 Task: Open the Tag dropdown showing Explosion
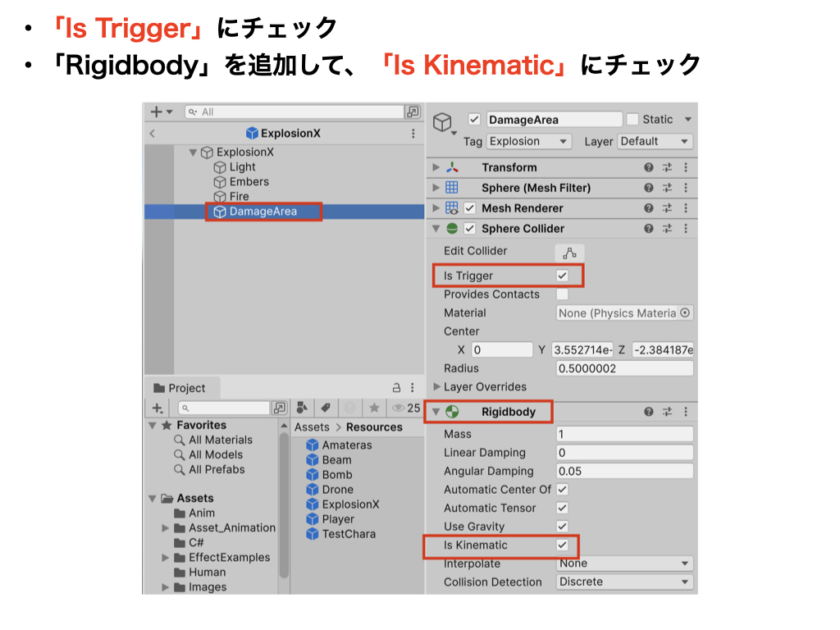click(529, 141)
